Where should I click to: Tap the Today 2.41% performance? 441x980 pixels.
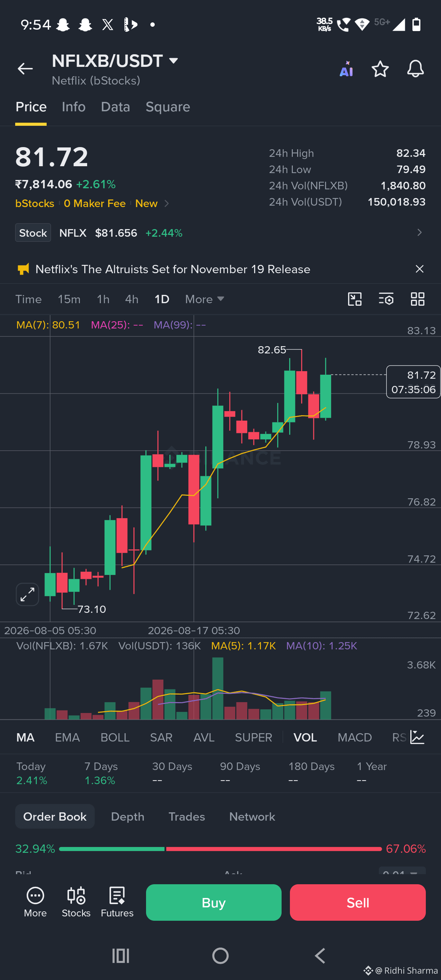pos(31,773)
